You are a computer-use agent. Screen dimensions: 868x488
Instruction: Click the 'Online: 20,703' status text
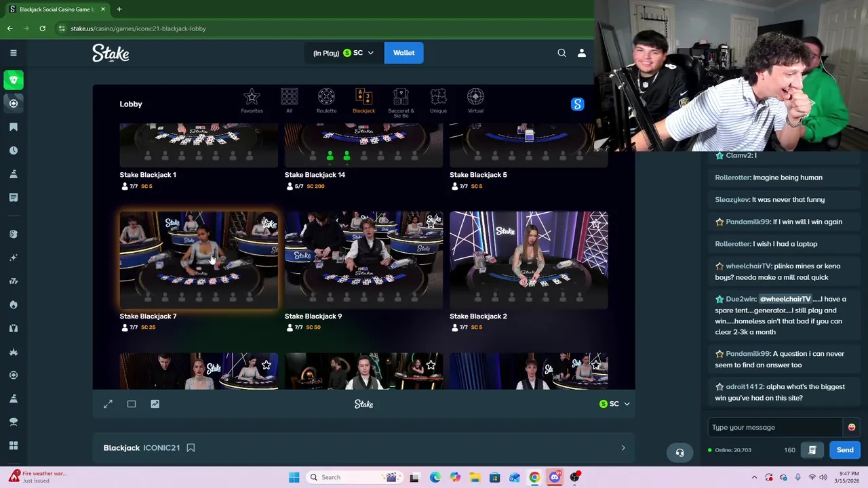click(733, 450)
